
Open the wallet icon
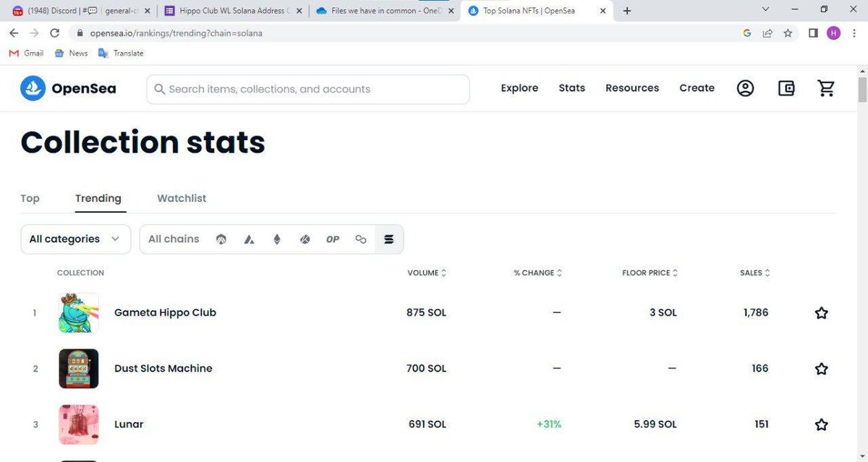tap(786, 88)
